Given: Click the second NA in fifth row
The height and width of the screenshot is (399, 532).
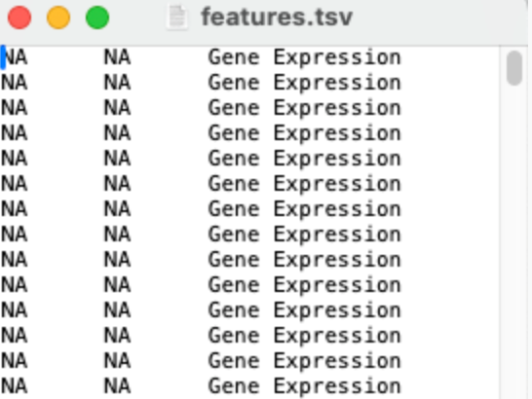Looking at the screenshot, I should tap(117, 159).
